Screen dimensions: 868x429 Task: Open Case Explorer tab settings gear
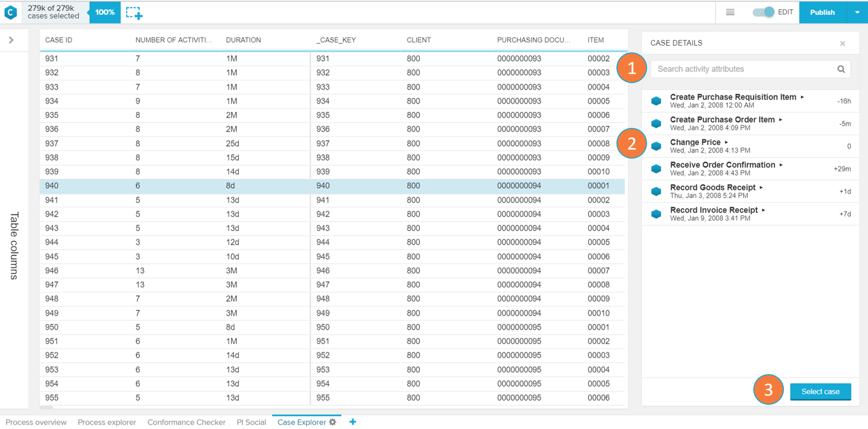[333, 422]
